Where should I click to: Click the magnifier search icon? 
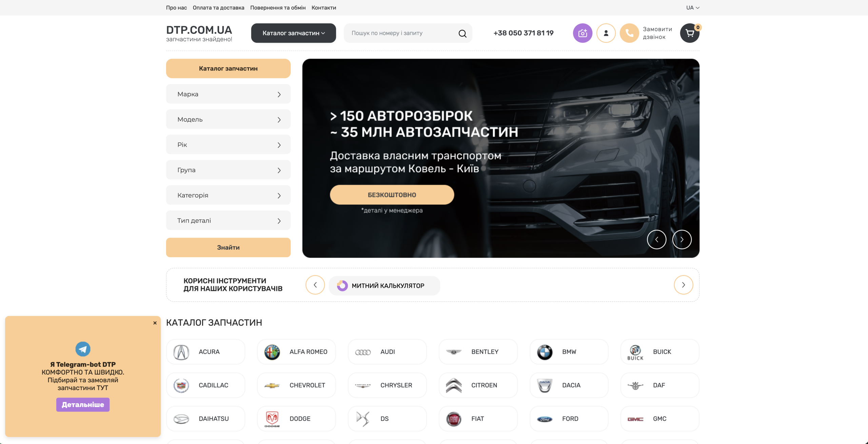[x=462, y=33]
